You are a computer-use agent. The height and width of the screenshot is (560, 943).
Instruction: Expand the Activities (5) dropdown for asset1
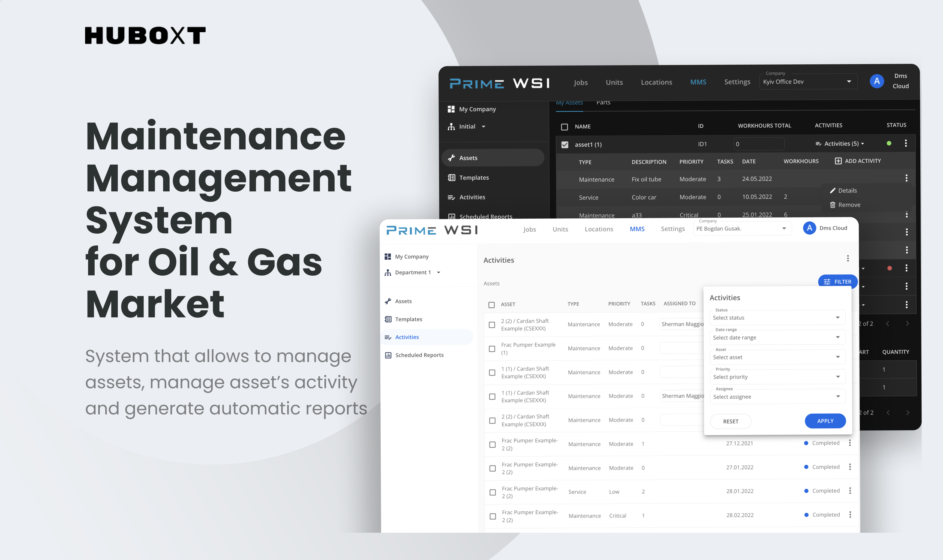[840, 144]
